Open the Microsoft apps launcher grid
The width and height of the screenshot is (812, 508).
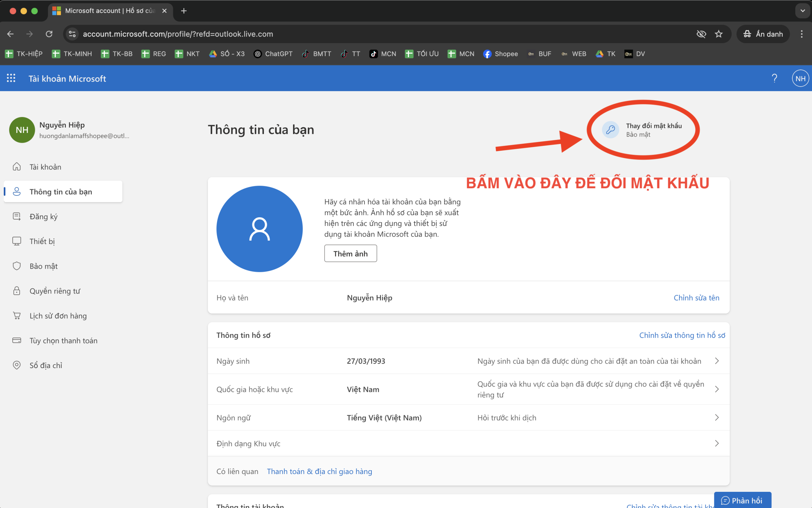pos(11,78)
